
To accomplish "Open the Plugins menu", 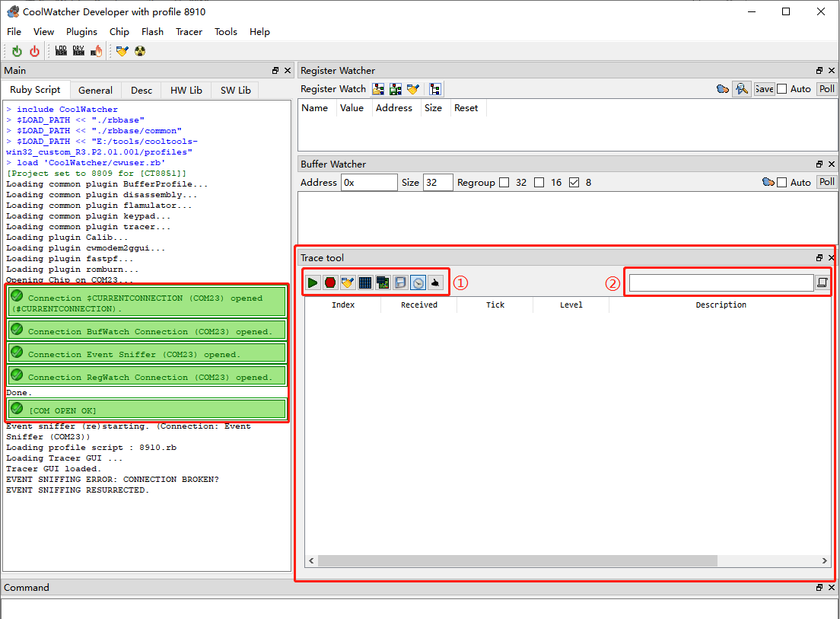I will (81, 32).
